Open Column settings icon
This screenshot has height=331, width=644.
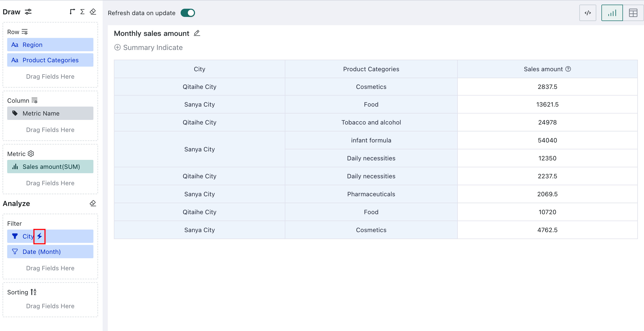click(35, 100)
